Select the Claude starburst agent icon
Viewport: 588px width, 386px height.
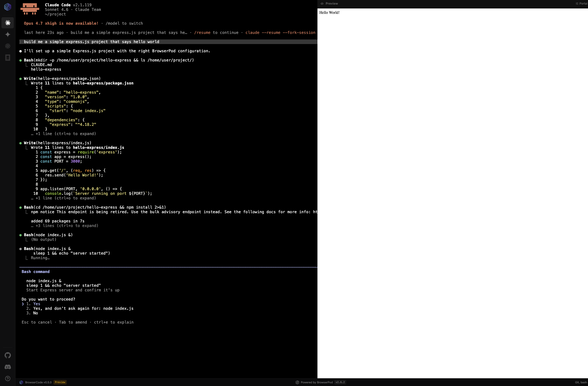tap(8, 23)
